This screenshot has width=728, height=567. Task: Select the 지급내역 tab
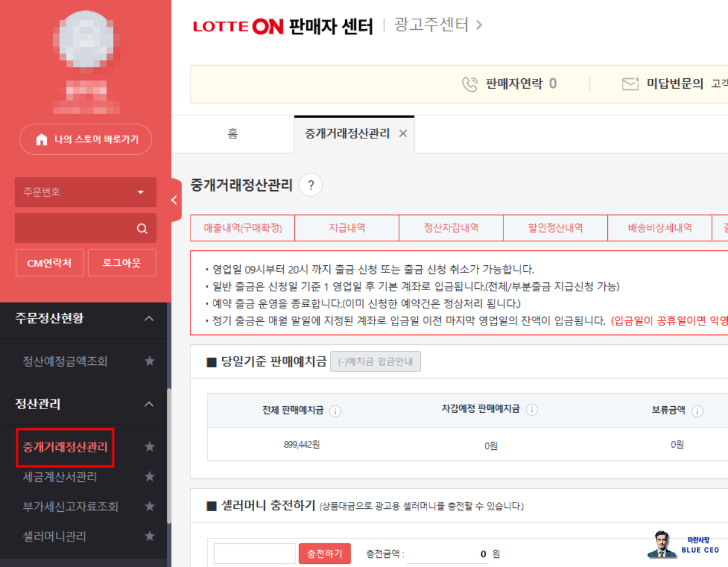point(346,228)
